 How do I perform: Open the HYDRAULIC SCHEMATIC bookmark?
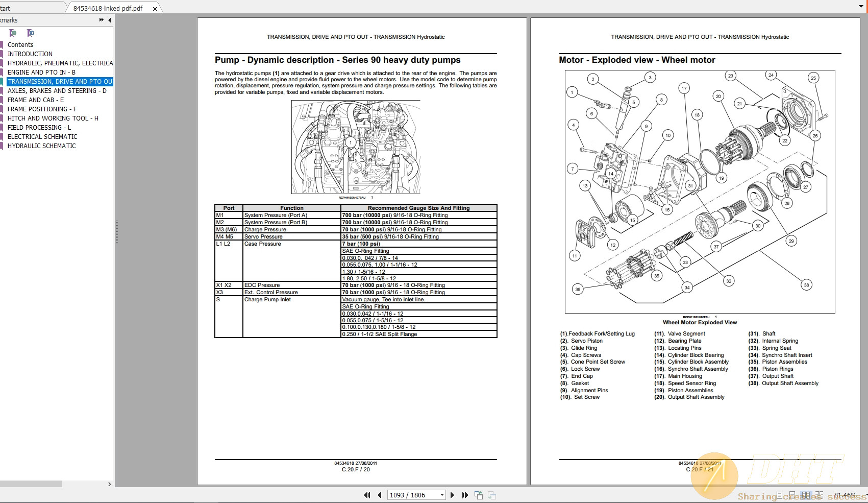coord(41,146)
